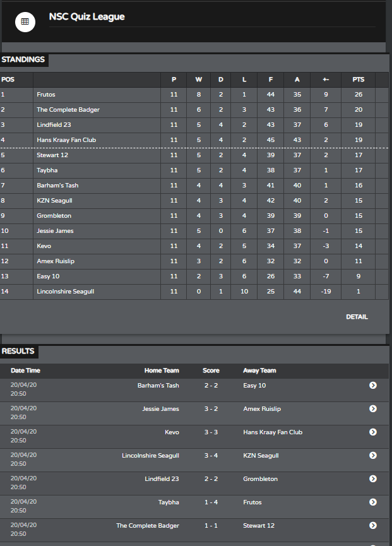The height and width of the screenshot is (546, 392).
Task: Open details arrow for Kevo vs Hans Kraay Fan Club
Action: click(373, 432)
